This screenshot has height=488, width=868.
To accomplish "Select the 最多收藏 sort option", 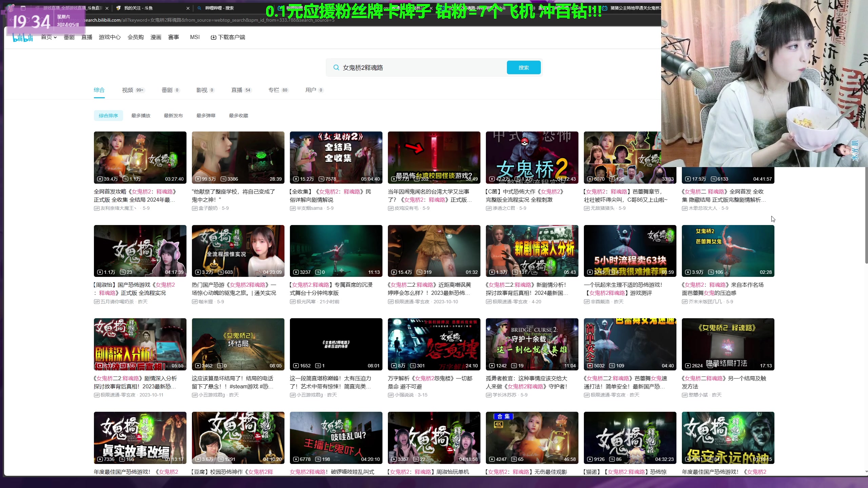I will [239, 116].
